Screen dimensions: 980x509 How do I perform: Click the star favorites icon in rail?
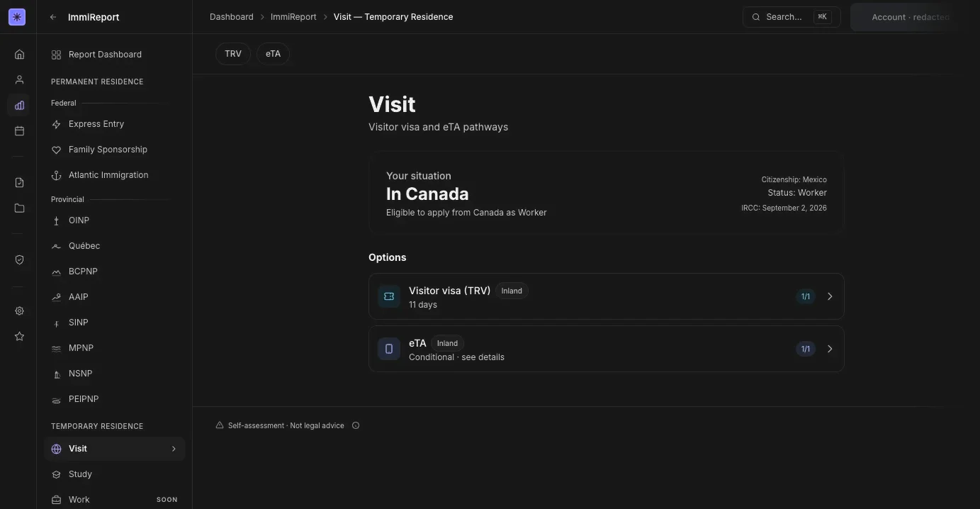click(x=19, y=336)
